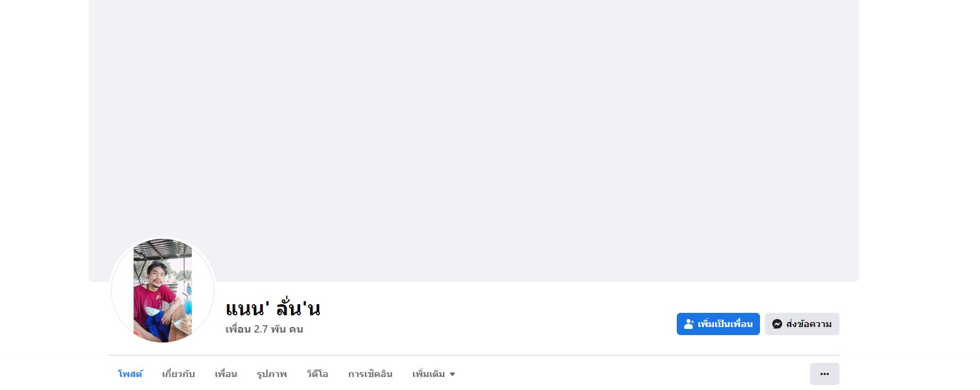Click the person-plus icon on เพิ่มเป็นเพื่อน
980x390 pixels.
[689, 324]
